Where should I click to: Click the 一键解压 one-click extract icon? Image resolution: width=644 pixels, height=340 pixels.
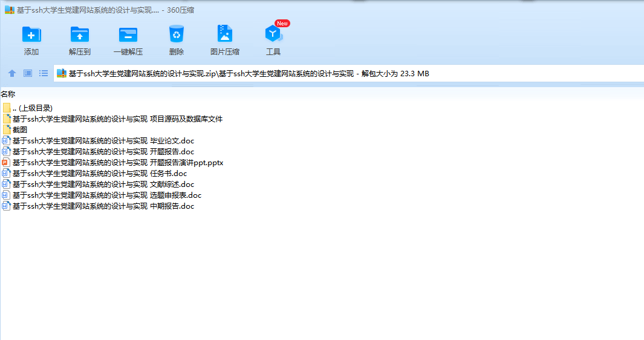(128, 34)
